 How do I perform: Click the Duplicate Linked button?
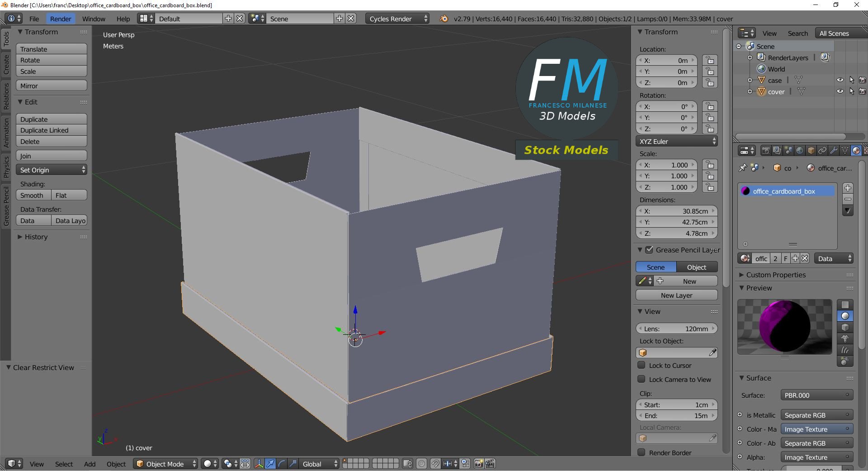[52, 130]
